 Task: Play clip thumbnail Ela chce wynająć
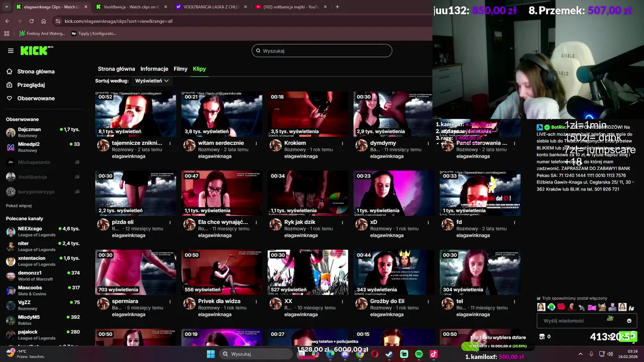[x=222, y=193]
